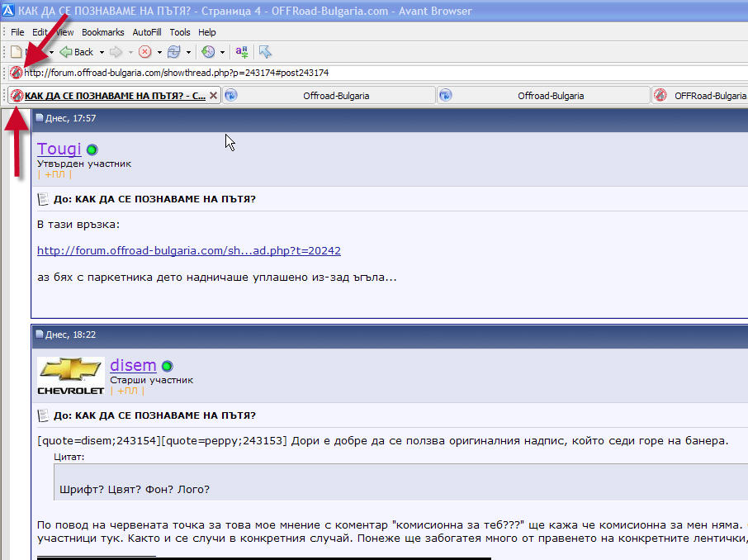Switch to the second Offroad-Bulgaria tab
Viewport: 748px width, 560px height.
[543, 96]
